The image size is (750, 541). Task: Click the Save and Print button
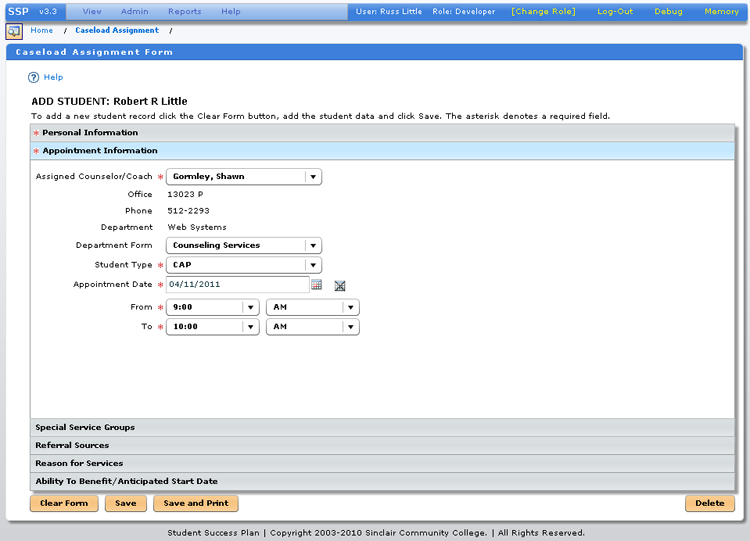pos(195,503)
